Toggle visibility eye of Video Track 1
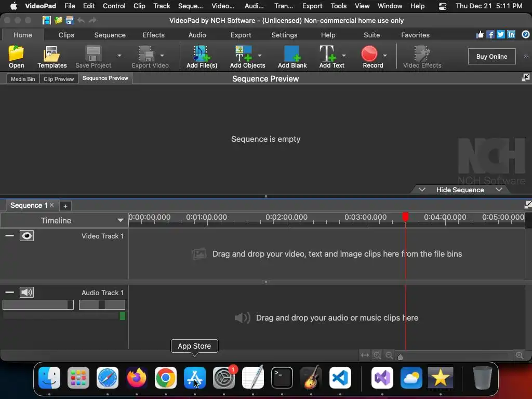532x399 pixels. 27,236
